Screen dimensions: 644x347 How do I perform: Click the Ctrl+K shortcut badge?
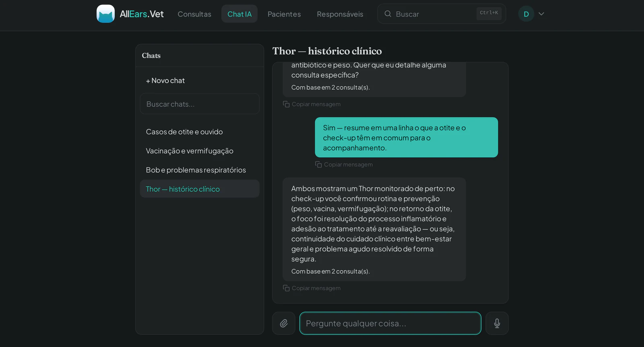coord(489,13)
